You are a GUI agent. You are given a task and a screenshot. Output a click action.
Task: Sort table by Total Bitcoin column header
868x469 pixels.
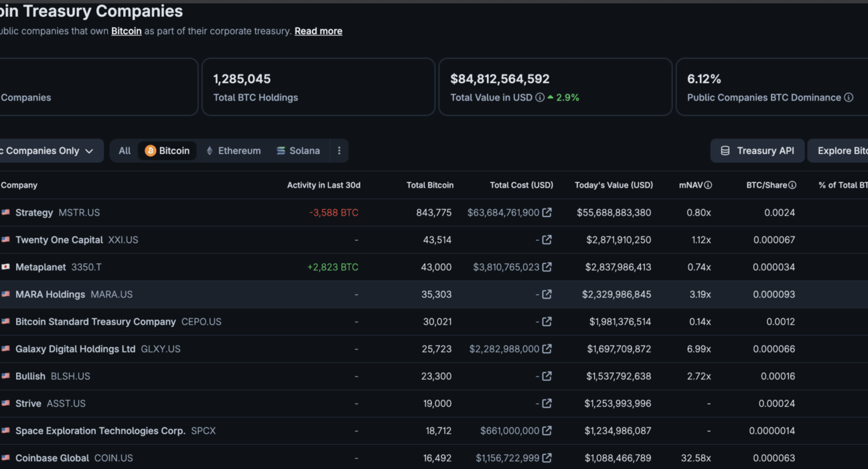click(430, 185)
